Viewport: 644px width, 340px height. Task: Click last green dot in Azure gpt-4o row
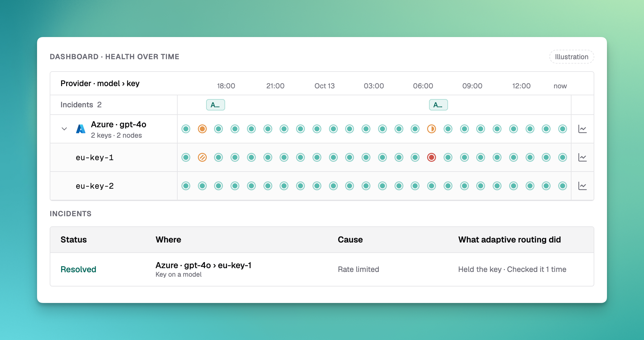point(563,129)
